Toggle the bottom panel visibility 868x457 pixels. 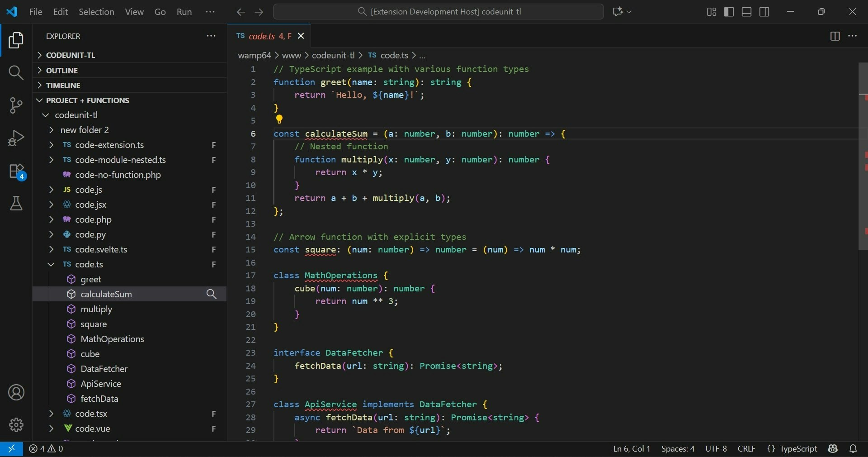(746, 12)
